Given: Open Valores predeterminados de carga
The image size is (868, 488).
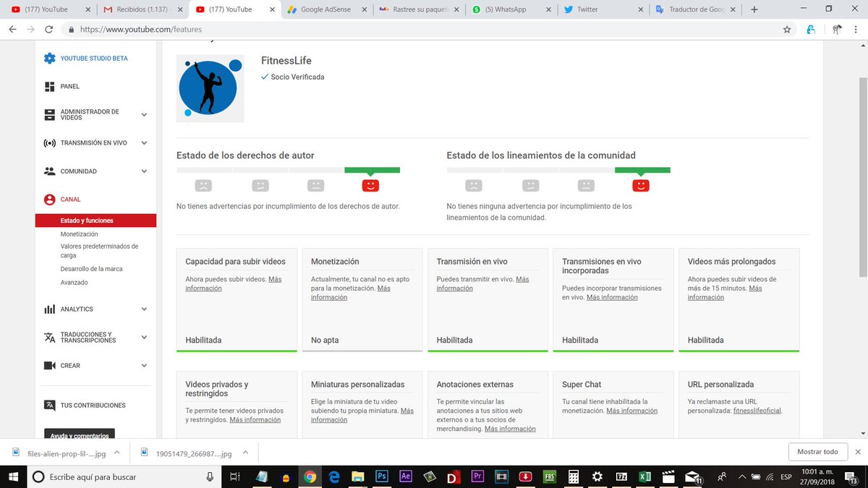Looking at the screenshot, I should (x=99, y=251).
